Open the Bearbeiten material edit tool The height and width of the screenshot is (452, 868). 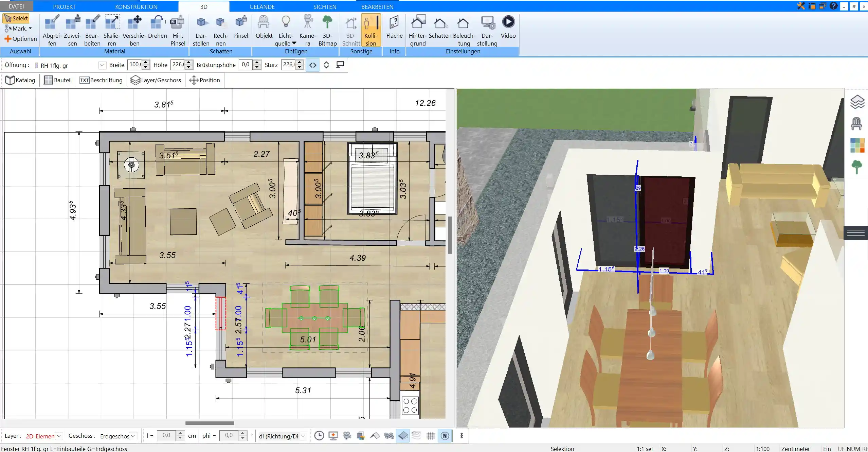click(x=92, y=30)
